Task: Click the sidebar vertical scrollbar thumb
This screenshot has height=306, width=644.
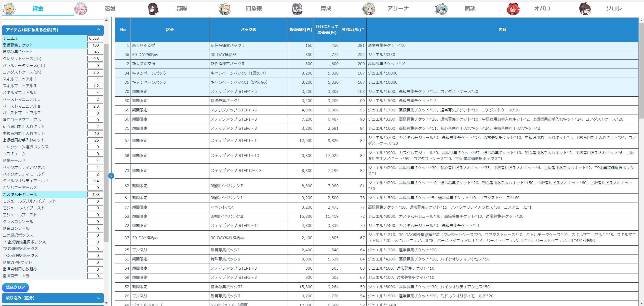Action: [106, 142]
